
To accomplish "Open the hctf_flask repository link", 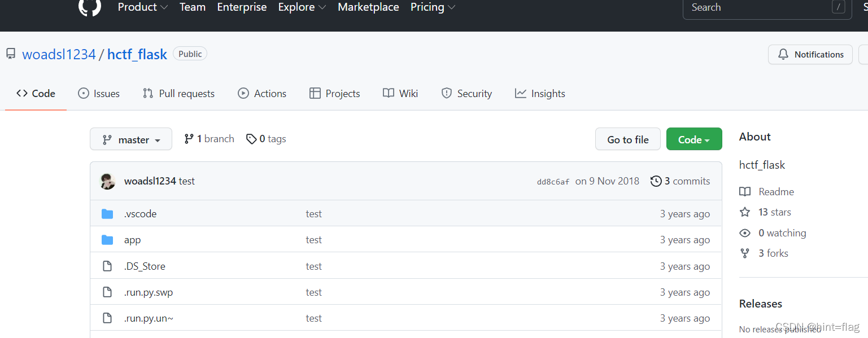I will coord(137,55).
